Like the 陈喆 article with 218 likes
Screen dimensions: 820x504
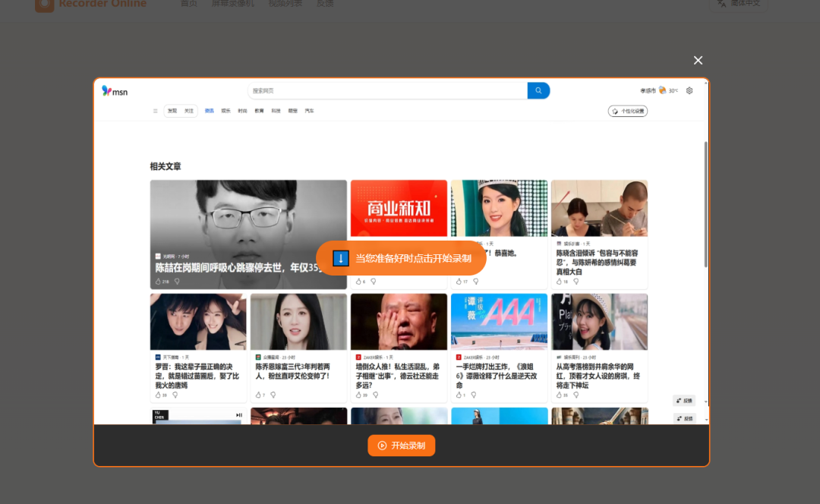(159, 282)
